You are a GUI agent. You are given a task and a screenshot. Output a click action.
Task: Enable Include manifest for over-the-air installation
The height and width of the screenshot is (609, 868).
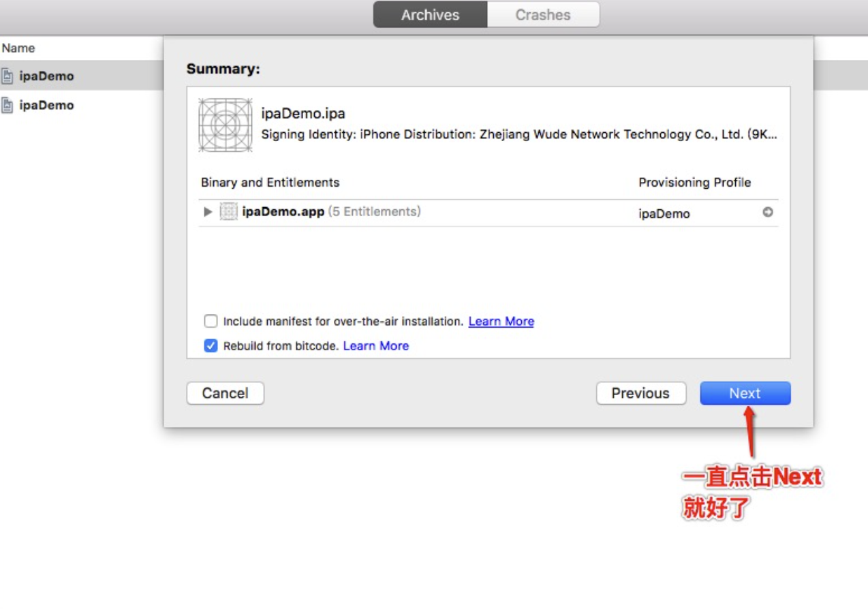[211, 321]
